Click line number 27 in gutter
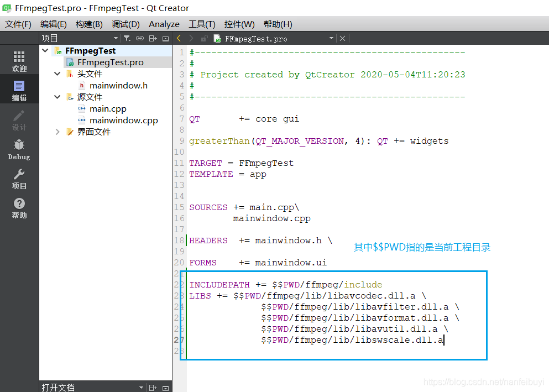The image size is (549, 392). coord(179,340)
